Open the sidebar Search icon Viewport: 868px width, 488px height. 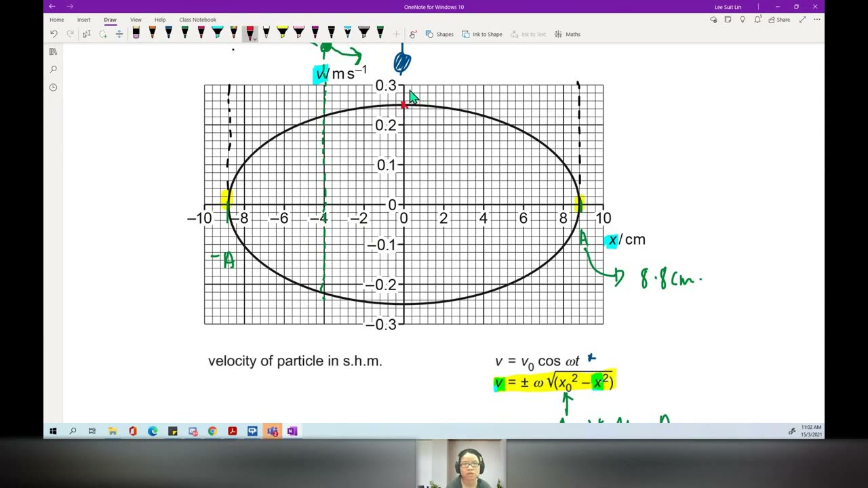point(53,69)
